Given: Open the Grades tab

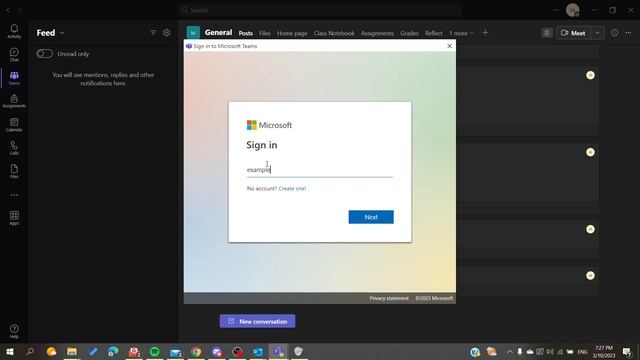Looking at the screenshot, I should (409, 33).
